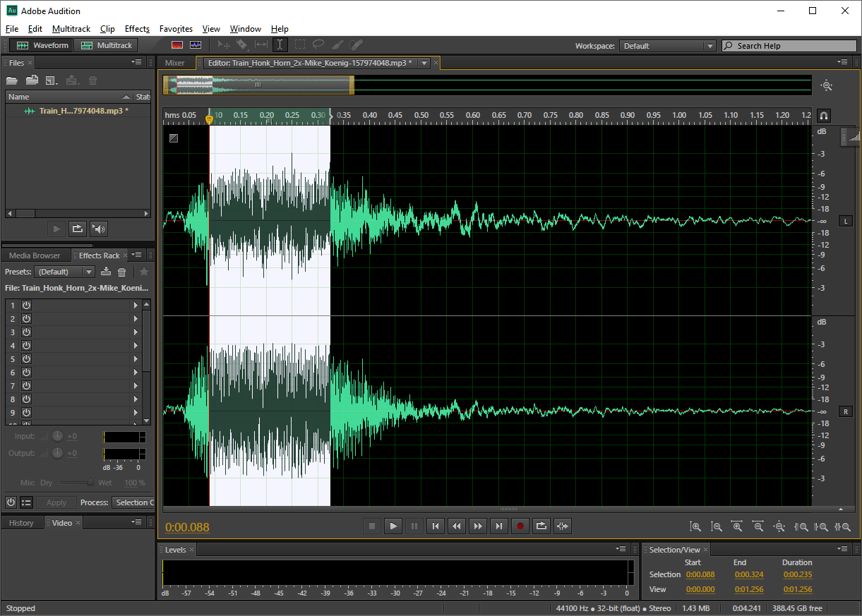
Task: Switch to Multitrack view
Action: (107, 45)
